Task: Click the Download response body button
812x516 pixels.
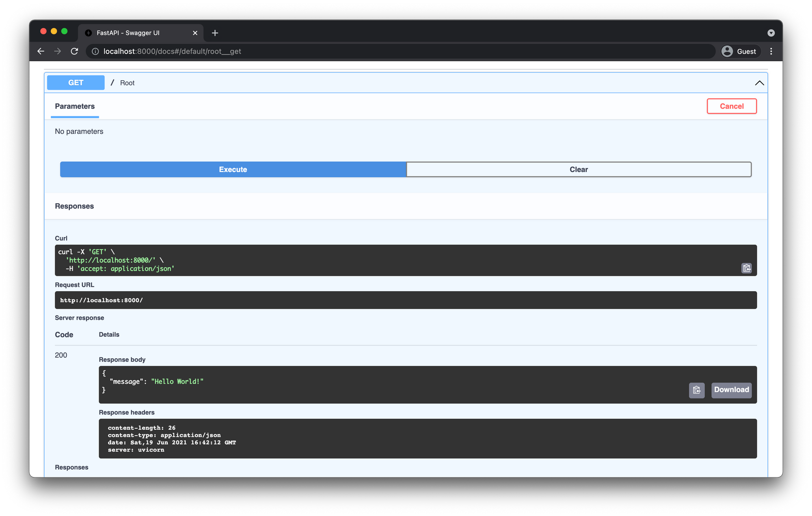Action: tap(732, 389)
